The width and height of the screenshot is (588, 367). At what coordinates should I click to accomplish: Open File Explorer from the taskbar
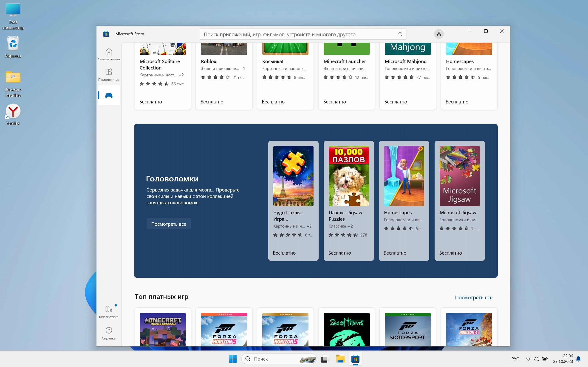click(340, 359)
